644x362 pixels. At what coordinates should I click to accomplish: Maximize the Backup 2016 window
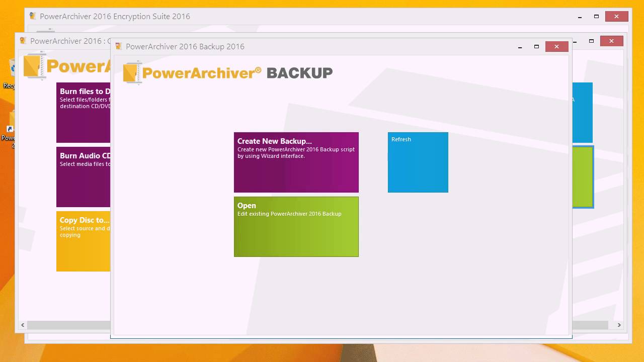click(x=536, y=47)
